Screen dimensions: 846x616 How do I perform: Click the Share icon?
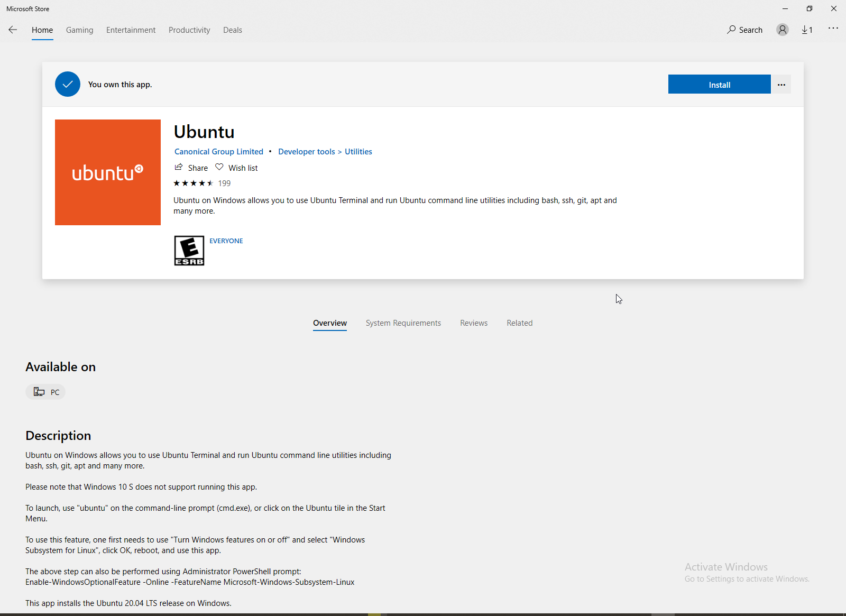179,167
